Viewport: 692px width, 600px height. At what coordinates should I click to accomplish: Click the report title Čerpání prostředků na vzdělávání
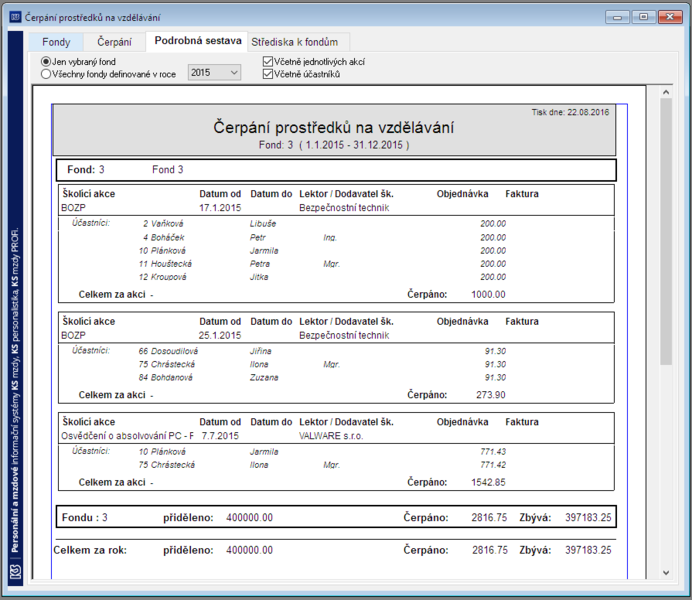point(334,128)
